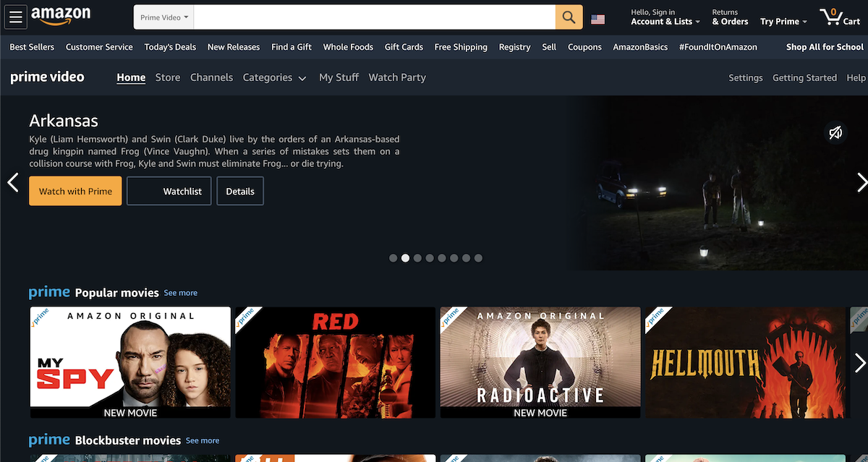
Task: Open Radioactive movie thumbnail
Action: (x=540, y=362)
